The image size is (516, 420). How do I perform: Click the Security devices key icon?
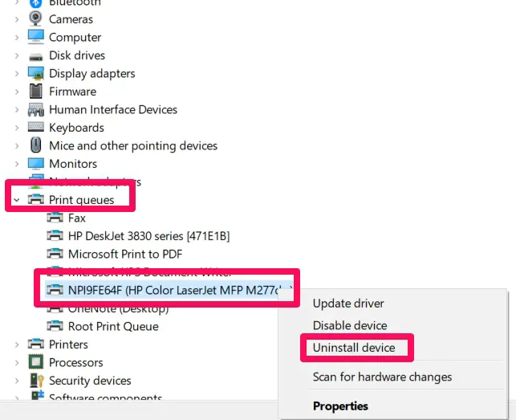36,381
